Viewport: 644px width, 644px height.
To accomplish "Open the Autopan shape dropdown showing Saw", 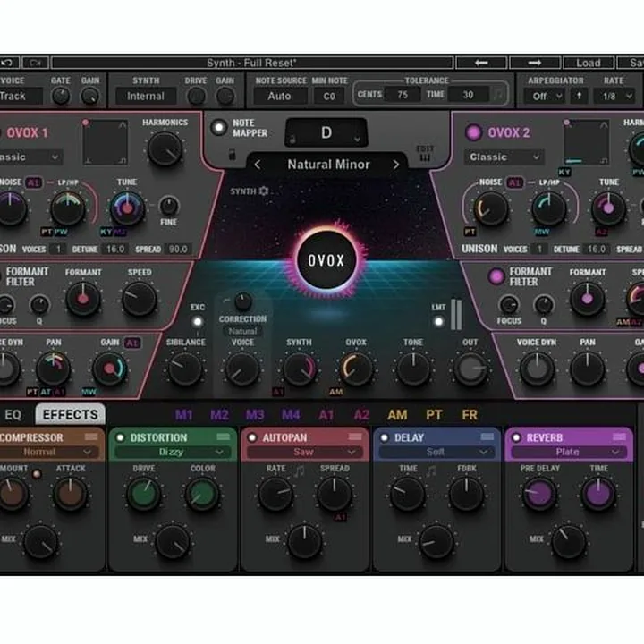I will point(304,453).
